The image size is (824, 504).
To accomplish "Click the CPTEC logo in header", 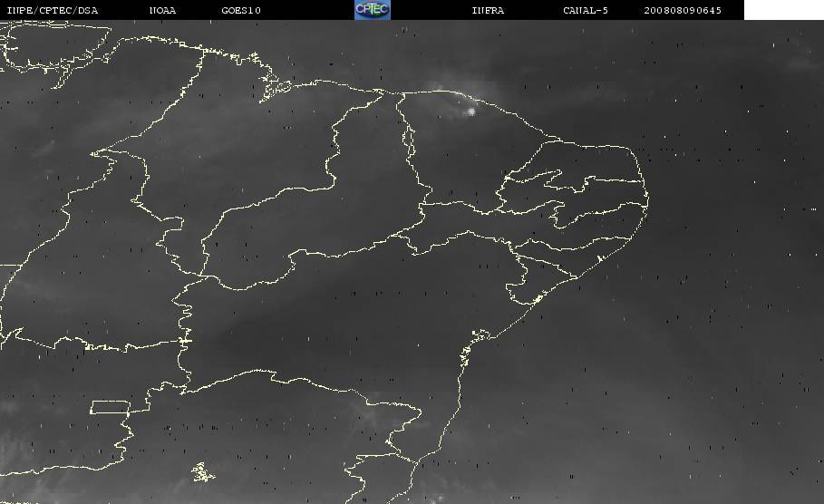I will [x=373, y=9].
